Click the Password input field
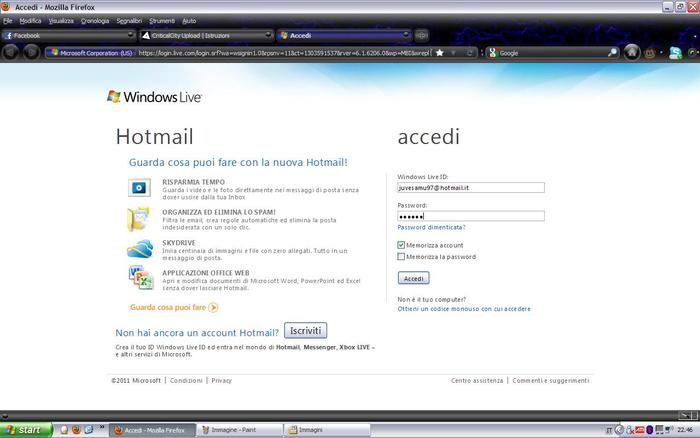This screenshot has width=700, height=438. pos(471,216)
